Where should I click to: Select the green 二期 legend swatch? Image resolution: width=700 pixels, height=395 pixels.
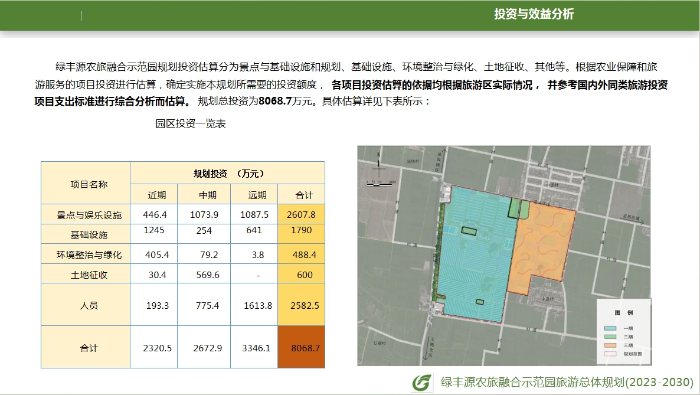click(x=610, y=337)
